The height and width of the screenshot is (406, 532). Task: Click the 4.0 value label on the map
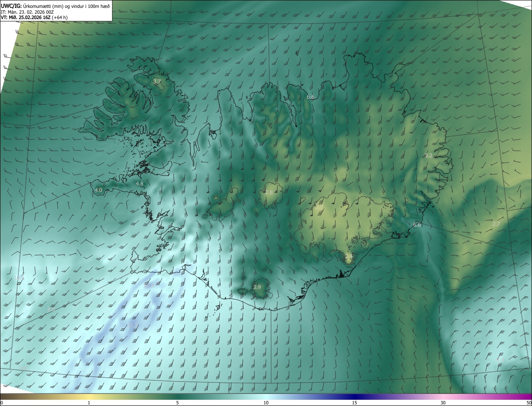point(99,191)
